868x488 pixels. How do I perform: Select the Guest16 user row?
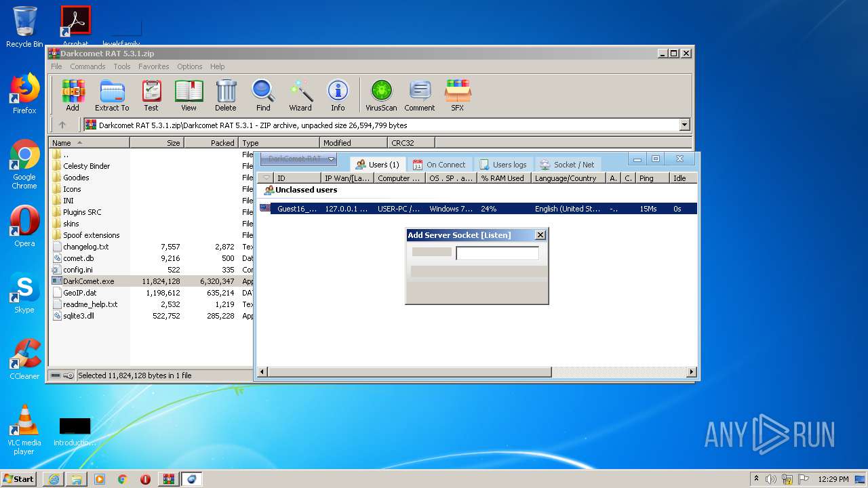click(x=478, y=209)
